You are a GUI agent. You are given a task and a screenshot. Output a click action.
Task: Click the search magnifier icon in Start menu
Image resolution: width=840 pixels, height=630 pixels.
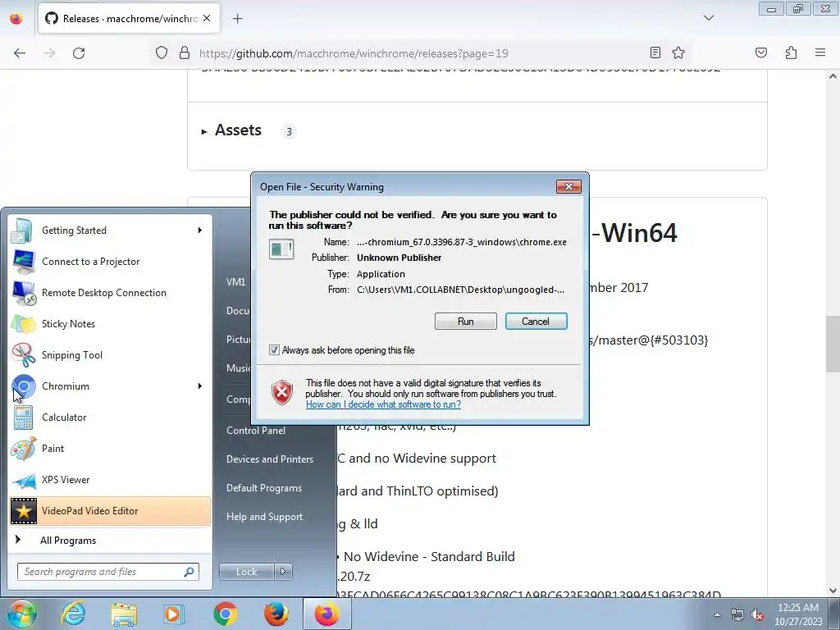coord(189,572)
